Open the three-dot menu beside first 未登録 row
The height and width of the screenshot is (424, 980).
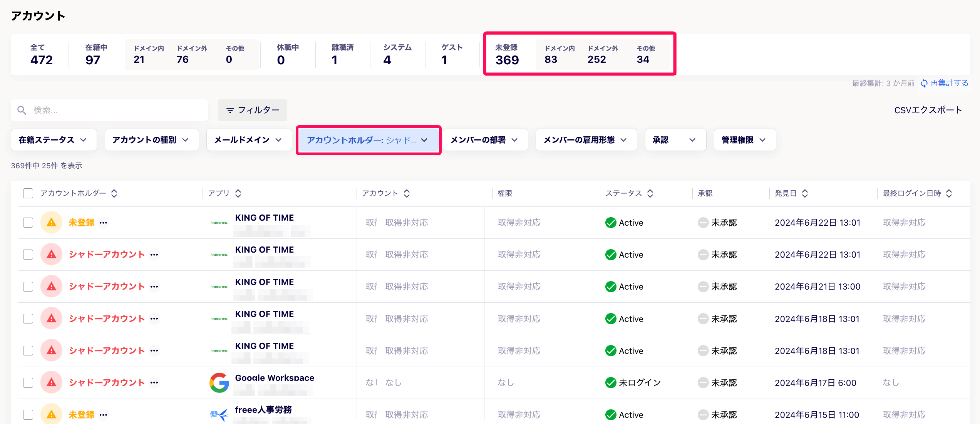103,223
